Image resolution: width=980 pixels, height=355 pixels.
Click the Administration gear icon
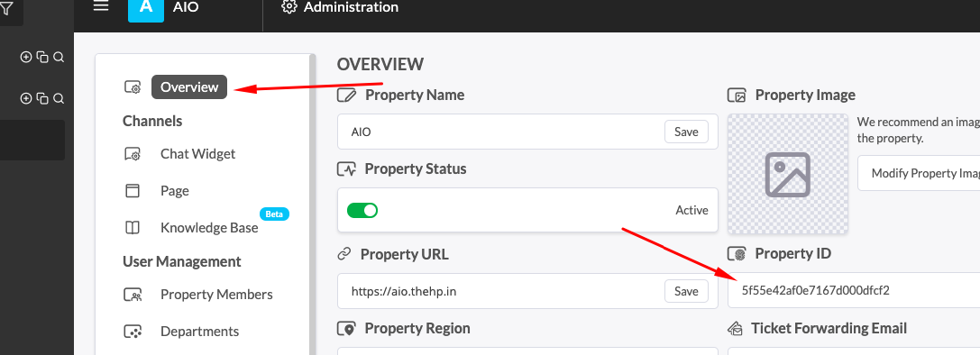click(x=289, y=7)
